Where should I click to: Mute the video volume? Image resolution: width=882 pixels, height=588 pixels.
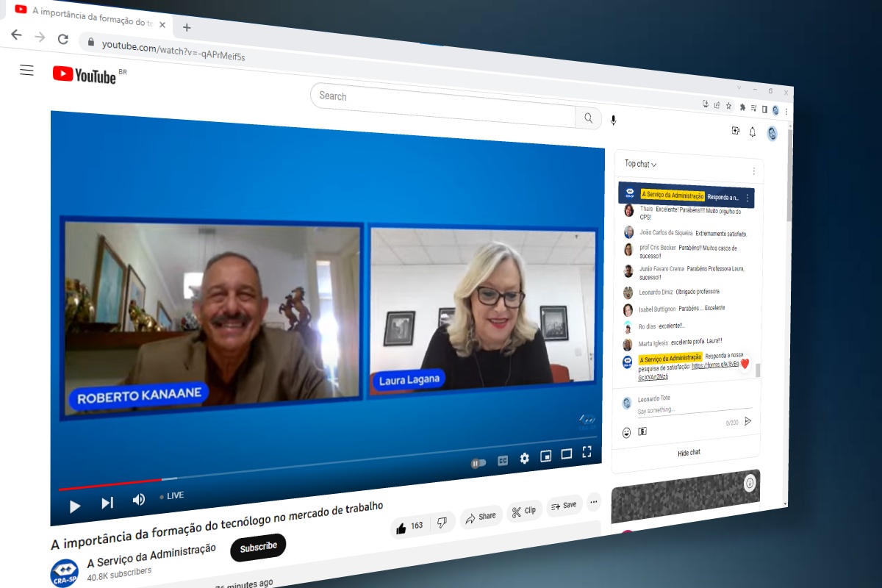click(x=138, y=500)
